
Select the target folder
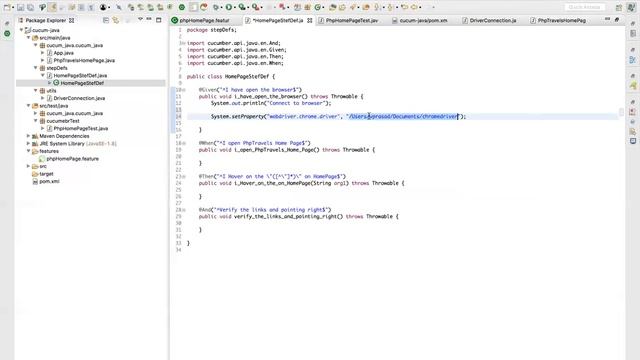pos(46,173)
